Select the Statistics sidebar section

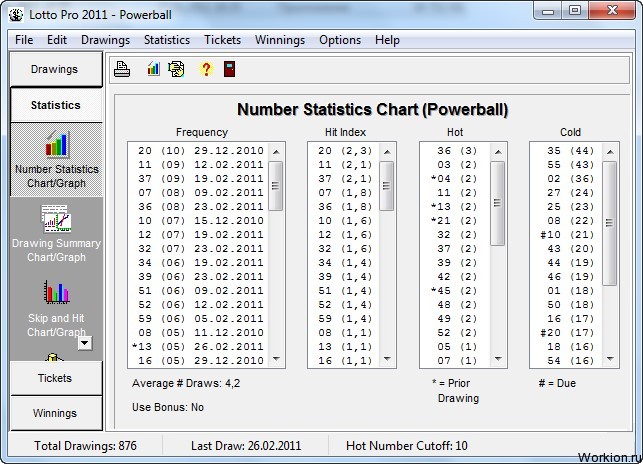pyautogui.click(x=56, y=105)
